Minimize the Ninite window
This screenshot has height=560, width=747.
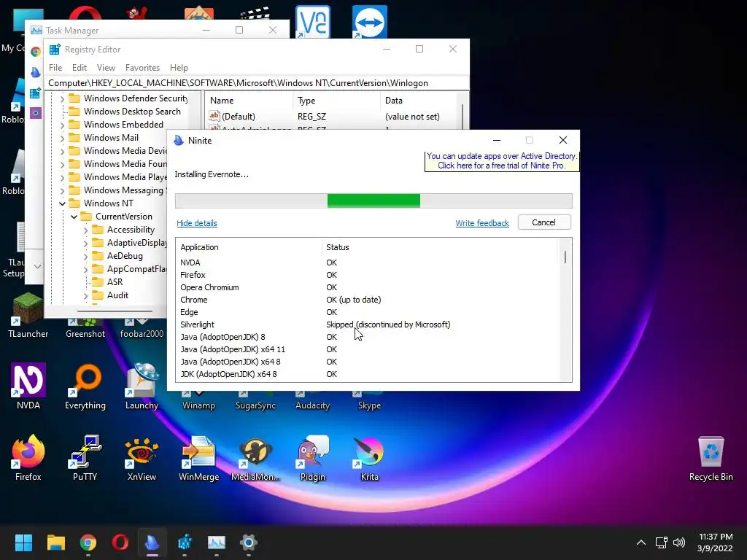pos(496,140)
